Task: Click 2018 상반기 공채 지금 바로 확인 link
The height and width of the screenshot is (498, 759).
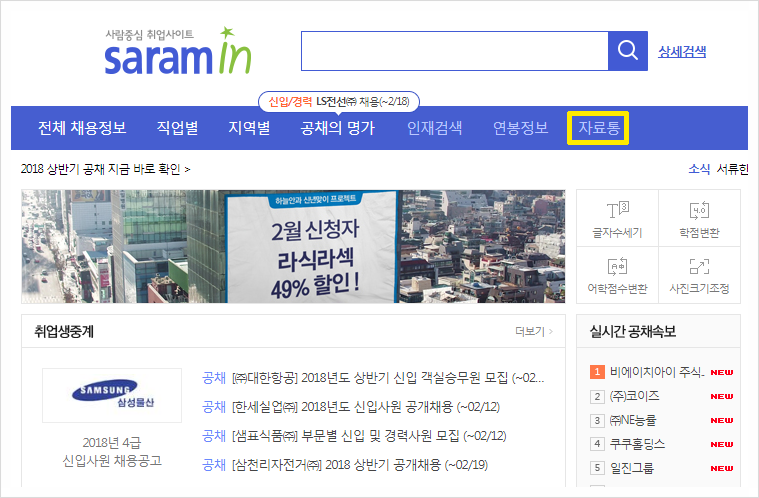Action: click(x=106, y=169)
